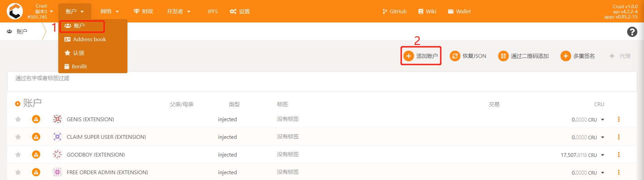
Task: Click the Crust logo icon
Action: [x=15, y=11]
